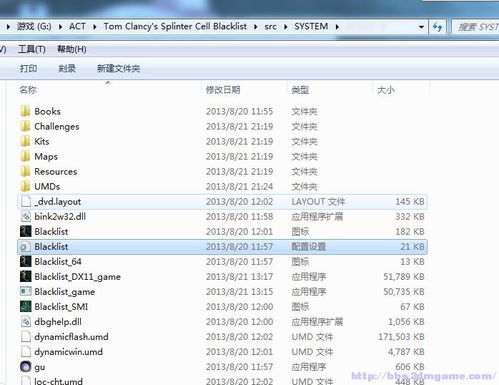
Task: Select the dbghelp.dll file icon
Action: click(x=25, y=322)
